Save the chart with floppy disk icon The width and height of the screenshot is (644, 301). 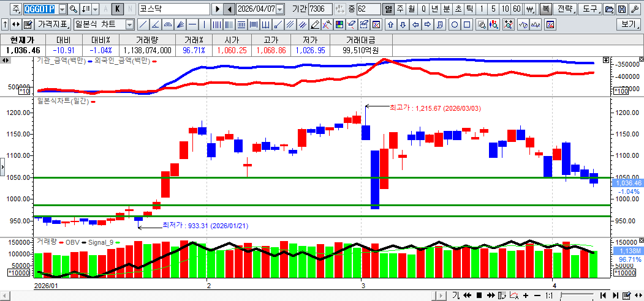point(621,9)
